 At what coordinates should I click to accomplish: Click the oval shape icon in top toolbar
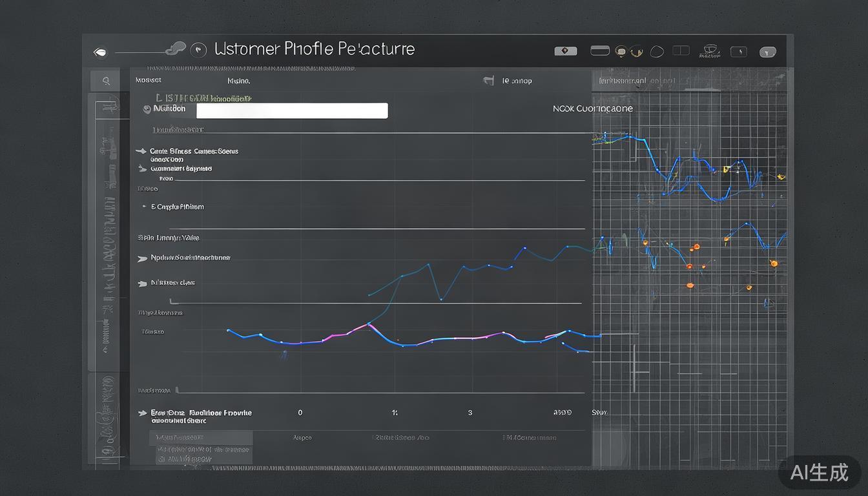(657, 52)
